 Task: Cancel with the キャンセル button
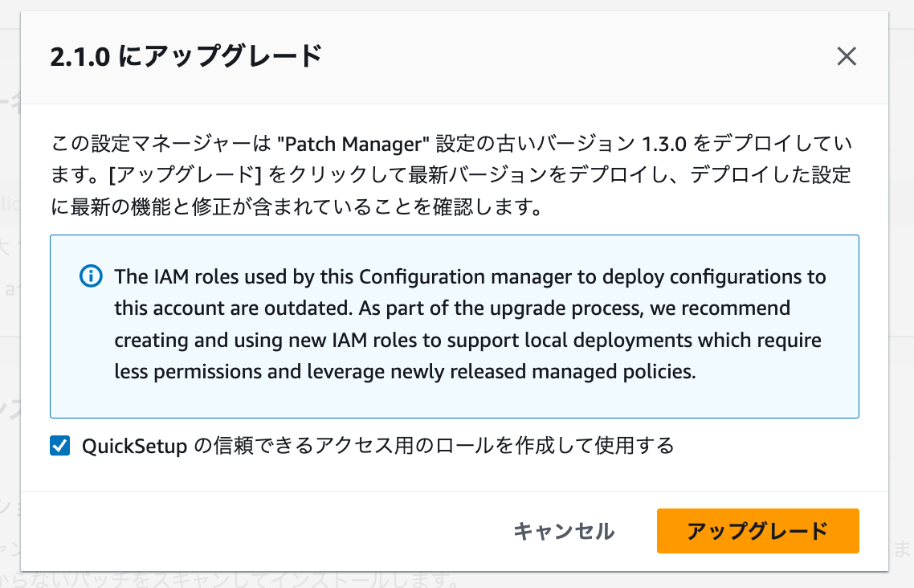point(564,531)
